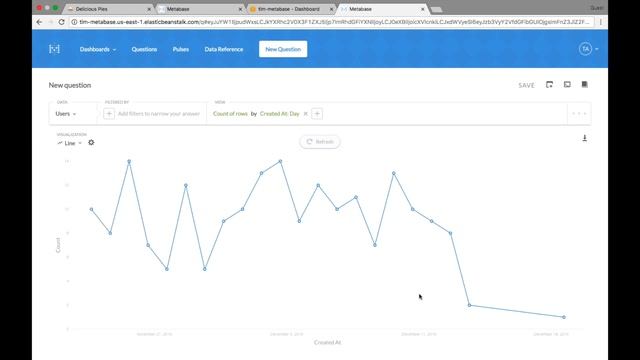Add another grouping with the plus icon
This screenshot has height=360, width=640.
point(317,114)
